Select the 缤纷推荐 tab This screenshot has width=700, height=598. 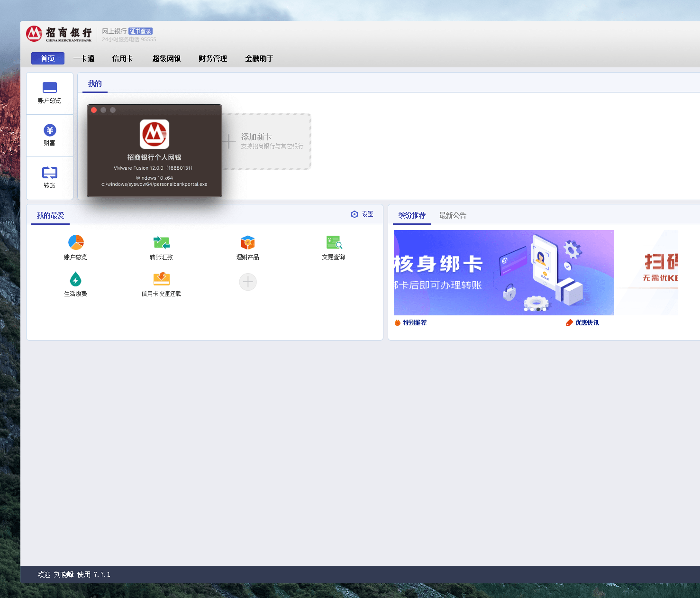(412, 215)
